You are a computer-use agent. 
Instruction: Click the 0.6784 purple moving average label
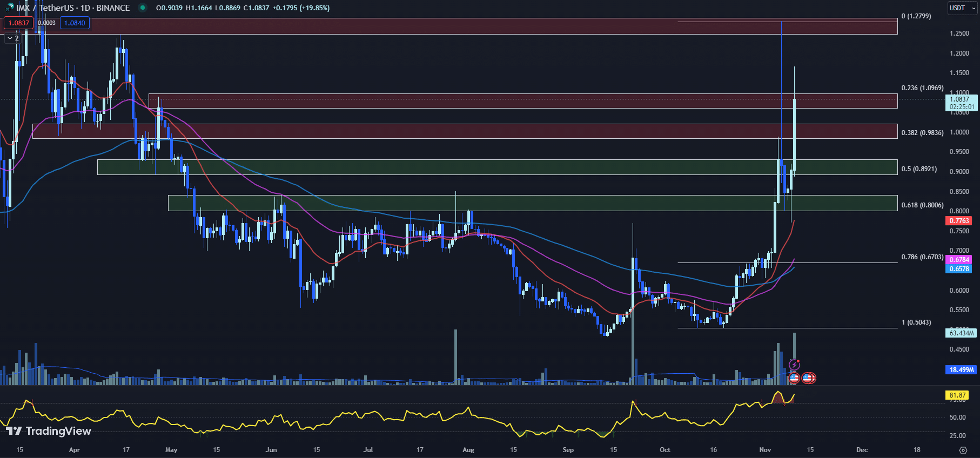pos(959,260)
